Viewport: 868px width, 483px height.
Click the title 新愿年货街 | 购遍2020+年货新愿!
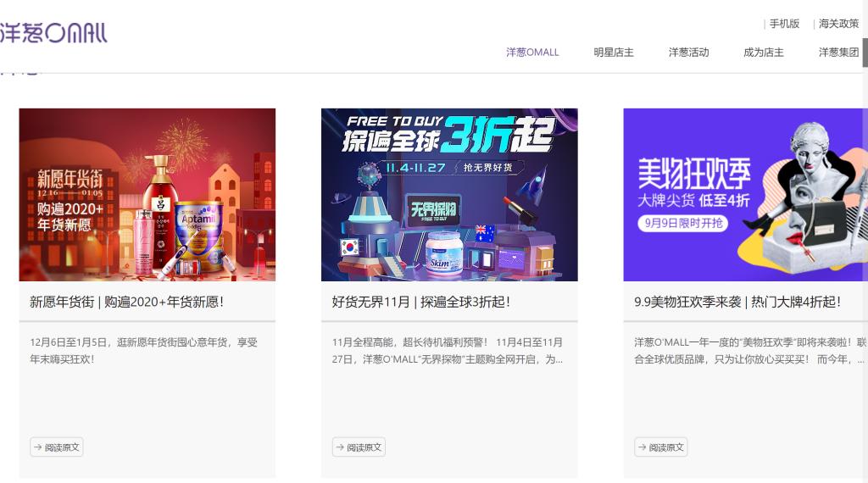coord(127,302)
